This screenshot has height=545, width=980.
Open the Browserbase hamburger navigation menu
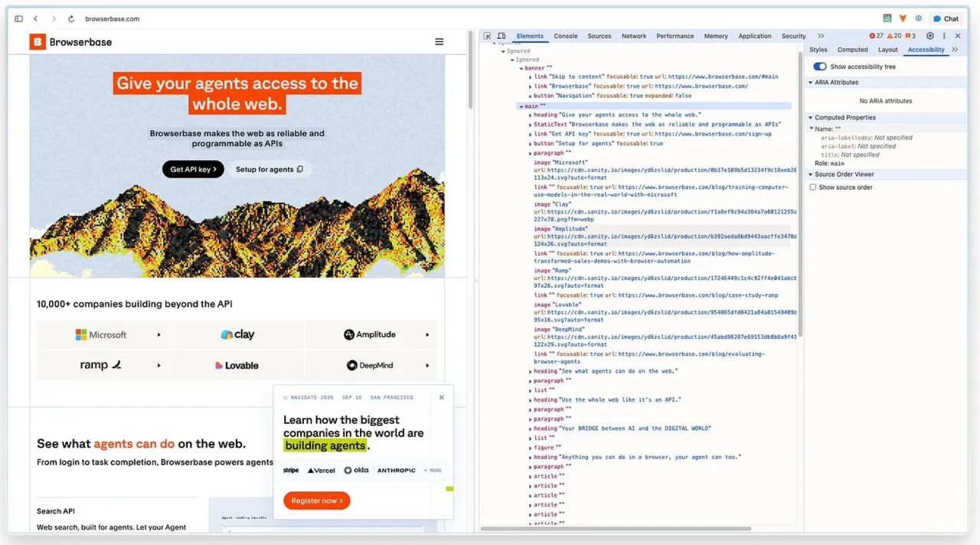439,42
